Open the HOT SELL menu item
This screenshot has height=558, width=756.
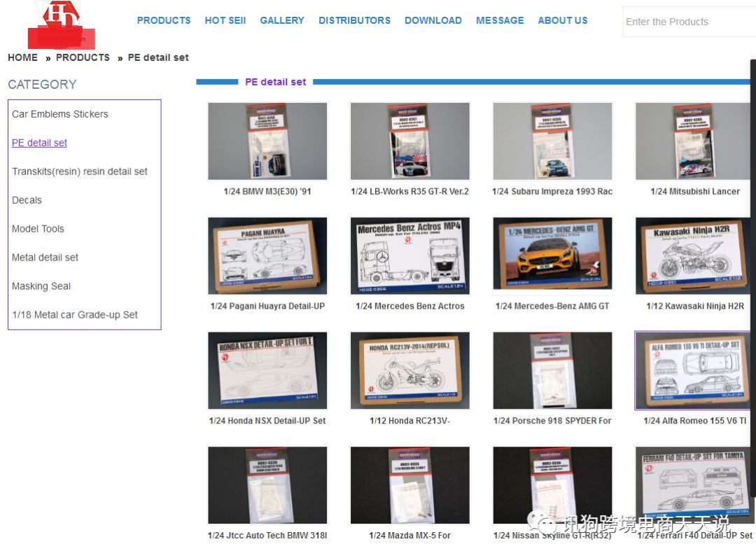click(225, 21)
